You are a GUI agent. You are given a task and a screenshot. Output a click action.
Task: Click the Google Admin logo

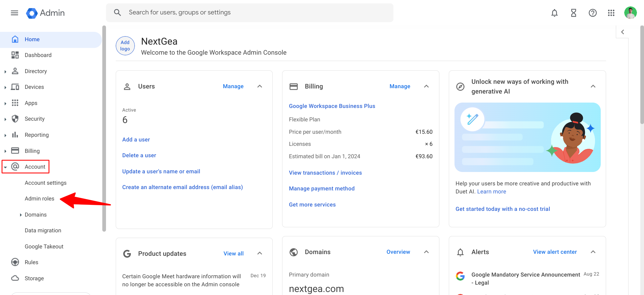pos(45,13)
